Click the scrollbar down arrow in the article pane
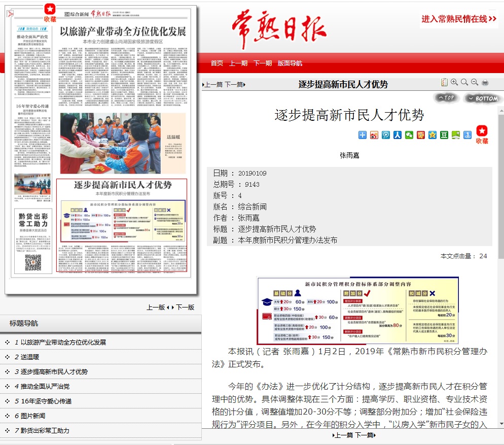The width and height of the screenshot is (504, 445). click(x=501, y=424)
